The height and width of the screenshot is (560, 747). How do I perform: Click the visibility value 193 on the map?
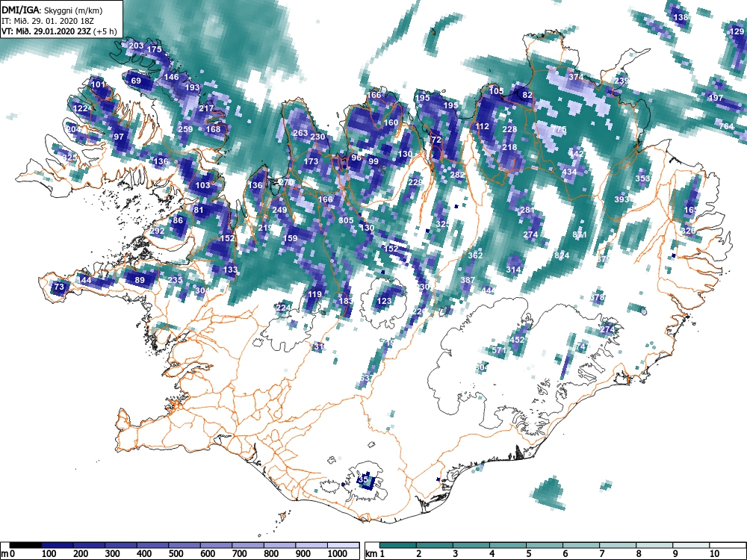coord(193,87)
